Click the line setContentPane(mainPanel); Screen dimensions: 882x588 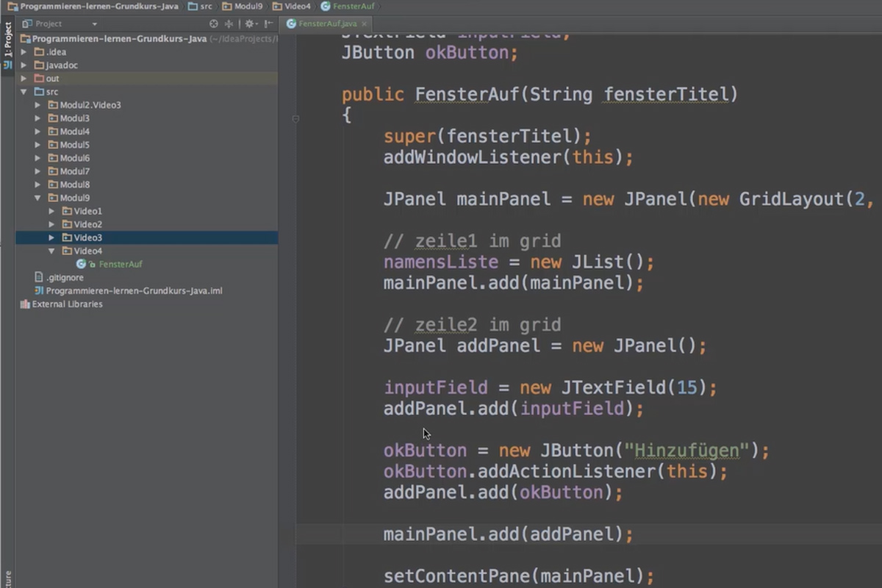tap(519, 576)
